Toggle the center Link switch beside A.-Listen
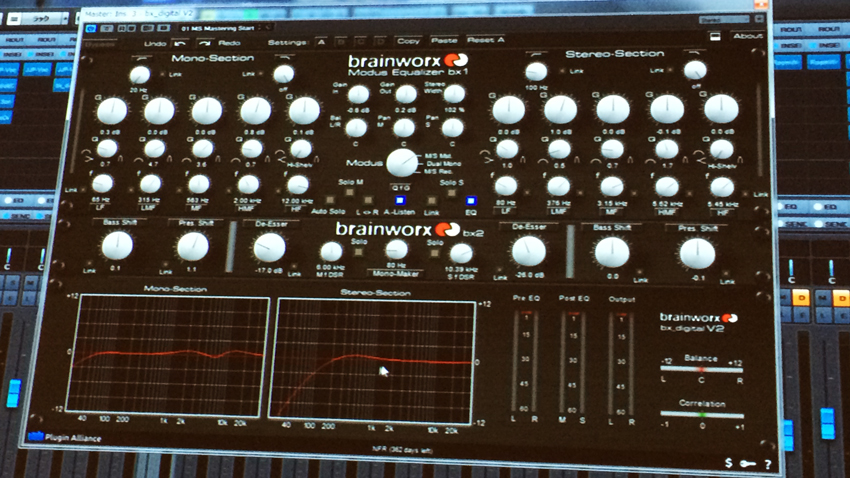This screenshot has width=850, height=478. 432,202
